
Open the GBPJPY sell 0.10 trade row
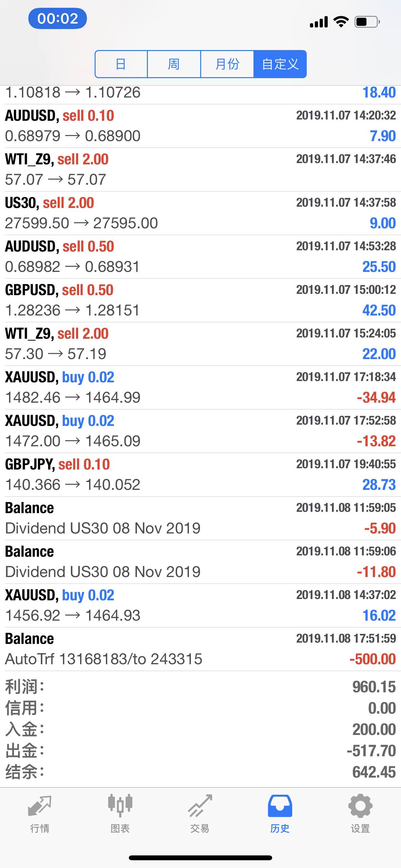point(200,474)
